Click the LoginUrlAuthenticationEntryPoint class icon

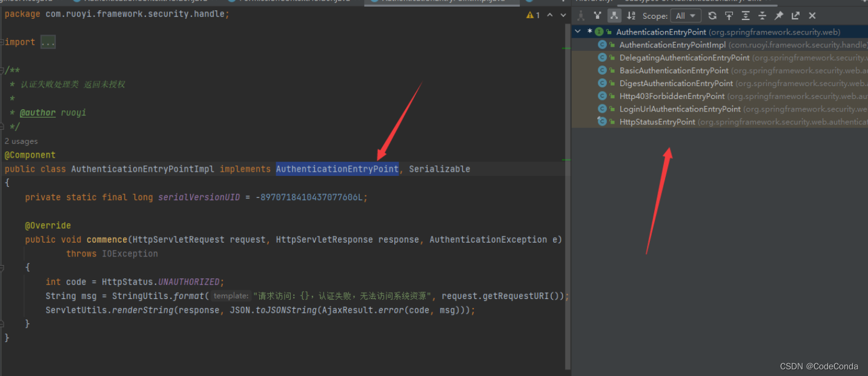(x=602, y=109)
